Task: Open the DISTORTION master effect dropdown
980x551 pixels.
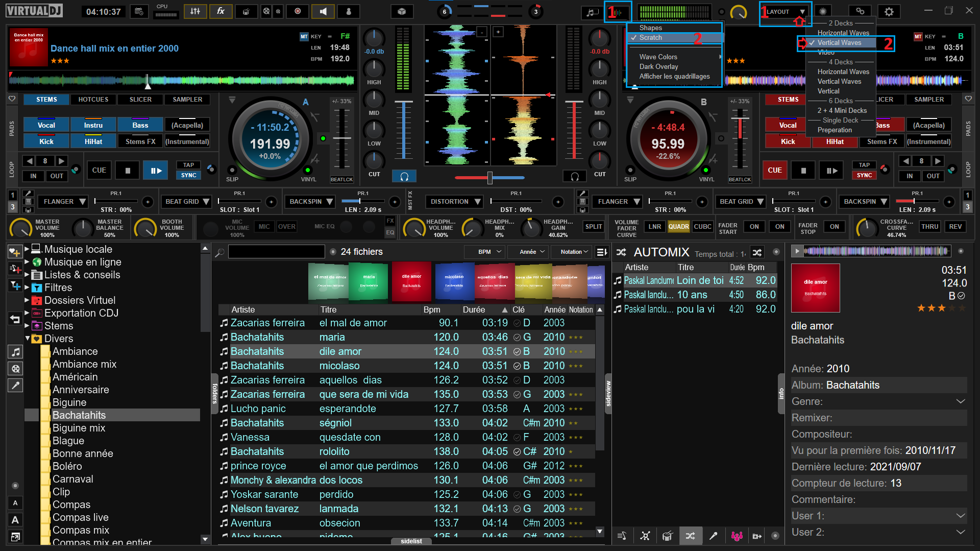Action: click(x=454, y=202)
